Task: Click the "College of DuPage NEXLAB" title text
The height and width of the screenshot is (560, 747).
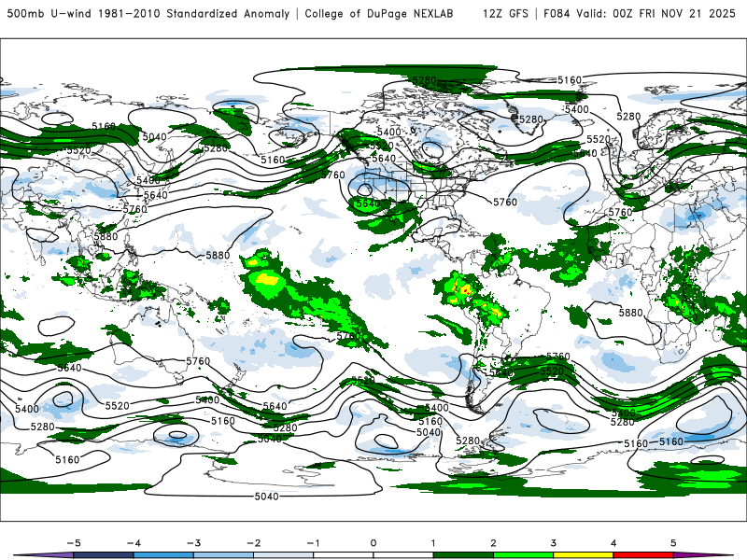Action: (x=379, y=13)
